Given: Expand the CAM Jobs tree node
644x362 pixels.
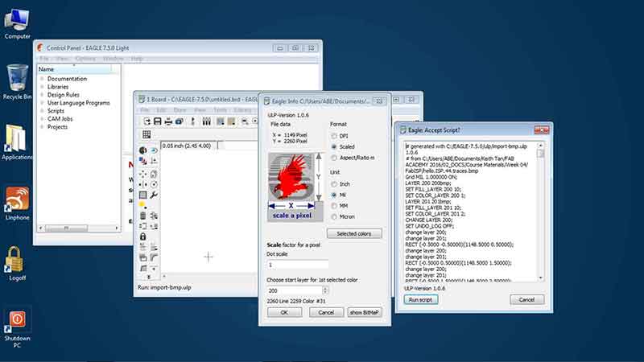Looking at the screenshot, I should pos(42,118).
